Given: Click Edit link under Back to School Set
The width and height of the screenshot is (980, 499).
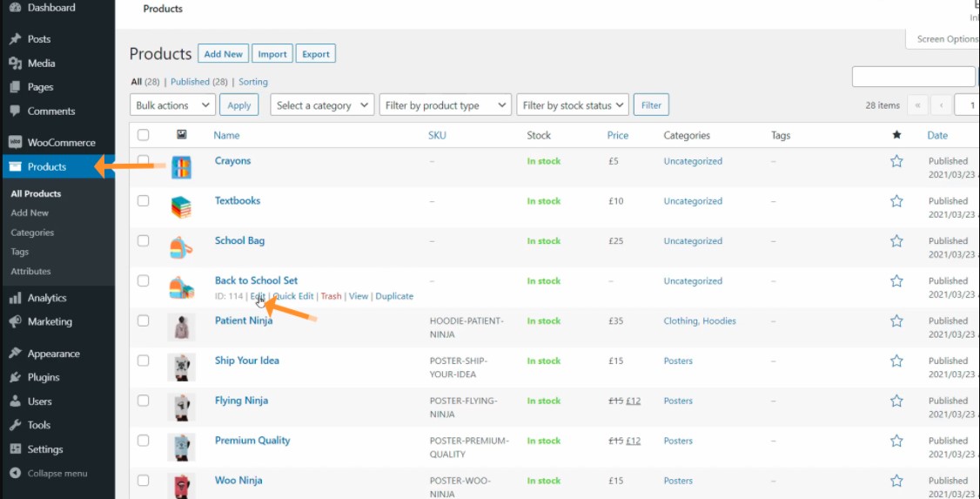Looking at the screenshot, I should [x=258, y=296].
